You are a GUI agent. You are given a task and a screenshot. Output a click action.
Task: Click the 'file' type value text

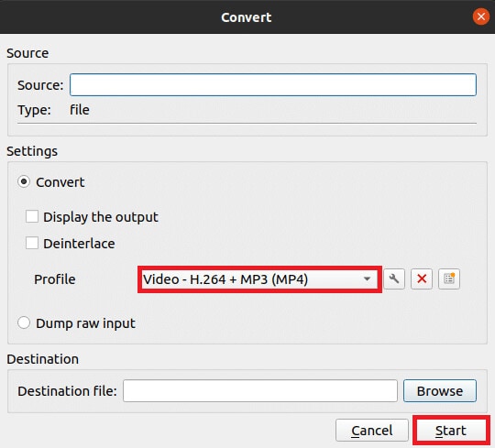coord(80,110)
